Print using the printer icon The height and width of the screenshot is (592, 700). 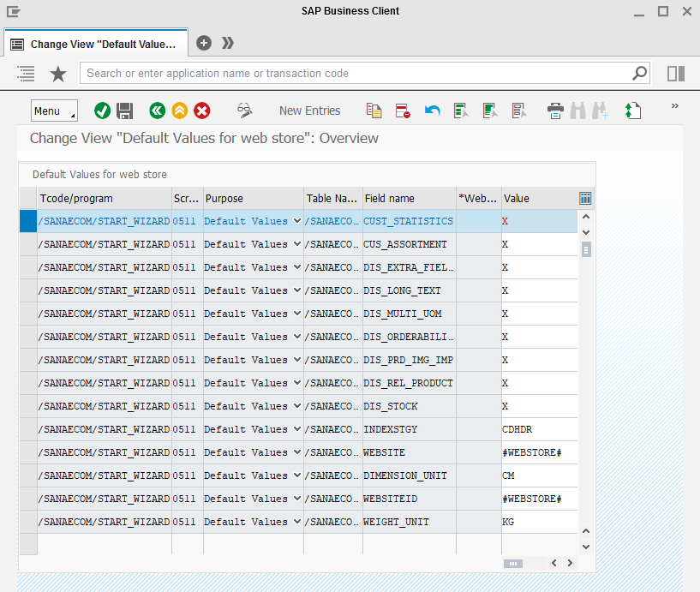555,111
